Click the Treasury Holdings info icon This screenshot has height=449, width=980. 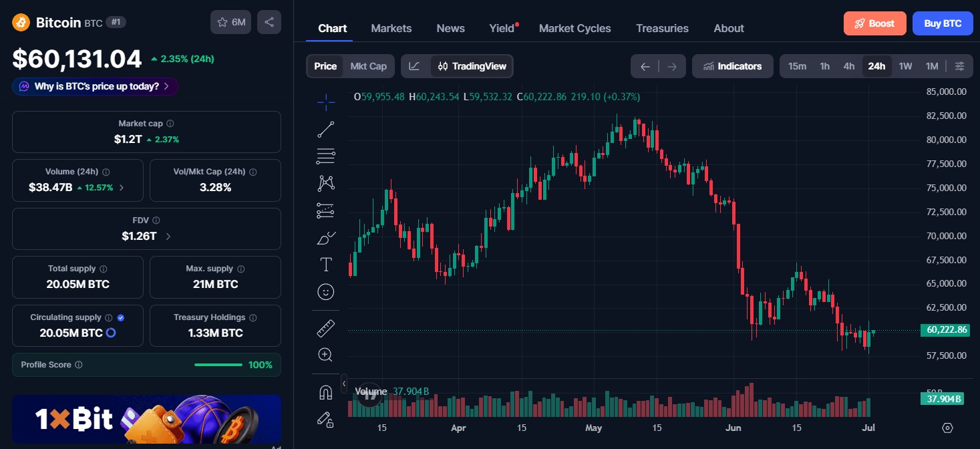coord(253,317)
